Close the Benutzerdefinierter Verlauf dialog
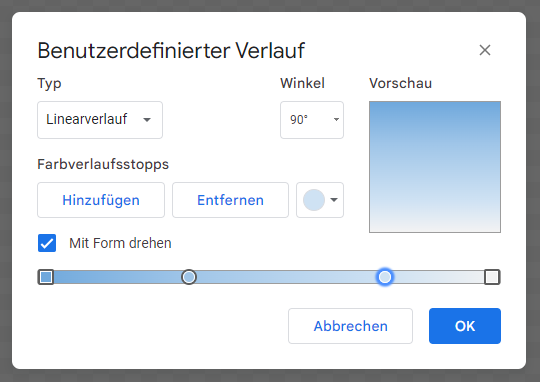Viewport: 540px width, 382px height. [485, 50]
